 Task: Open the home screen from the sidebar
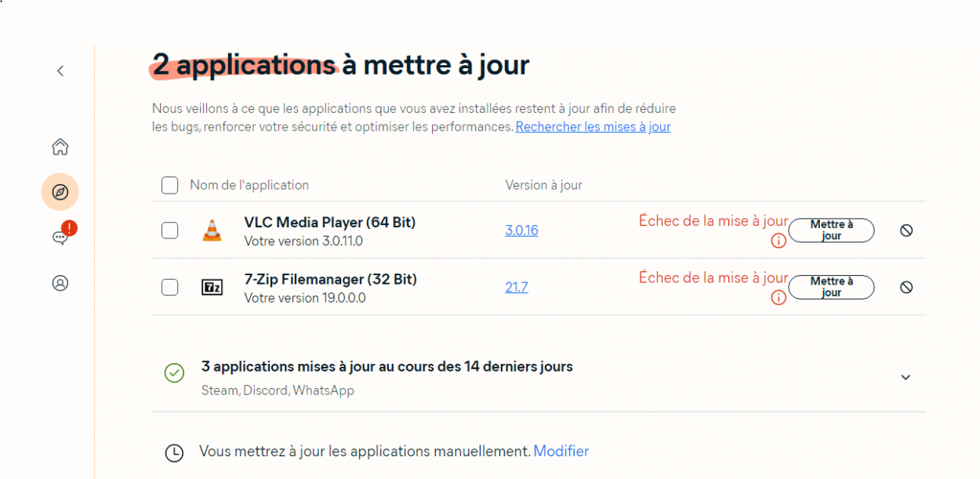coord(60,147)
